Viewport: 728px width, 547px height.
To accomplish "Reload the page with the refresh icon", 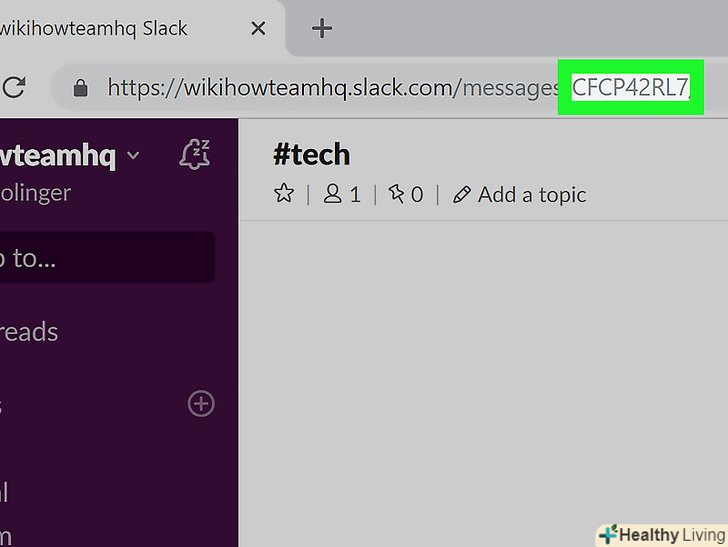I will (13, 87).
